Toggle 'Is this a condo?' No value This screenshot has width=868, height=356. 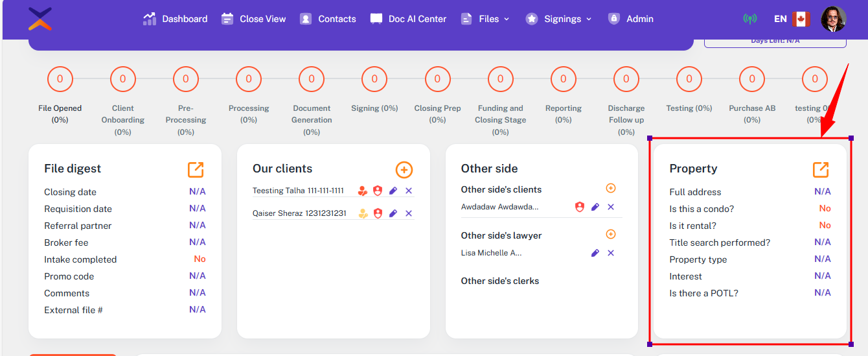(x=825, y=209)
